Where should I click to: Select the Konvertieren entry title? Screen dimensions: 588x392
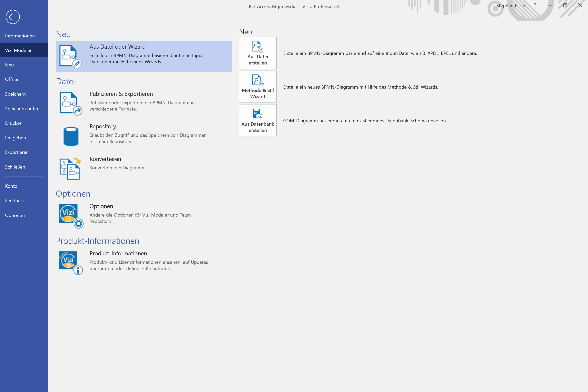(105, 159)
